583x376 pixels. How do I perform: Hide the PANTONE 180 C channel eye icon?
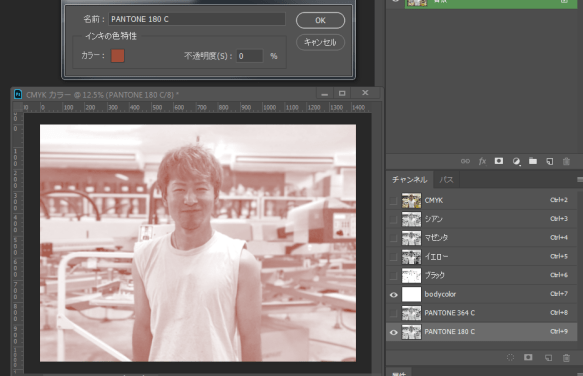click(393, 332)
